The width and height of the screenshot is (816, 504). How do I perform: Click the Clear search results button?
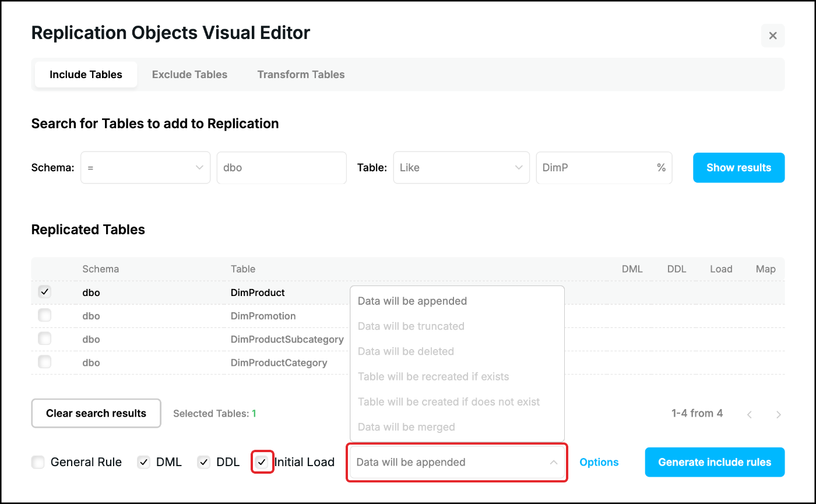96,413
